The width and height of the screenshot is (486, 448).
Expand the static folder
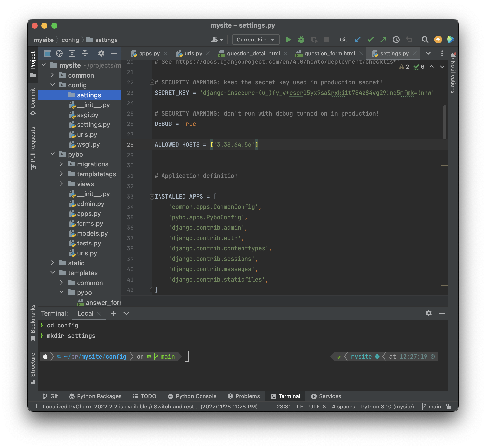[53, 263]
